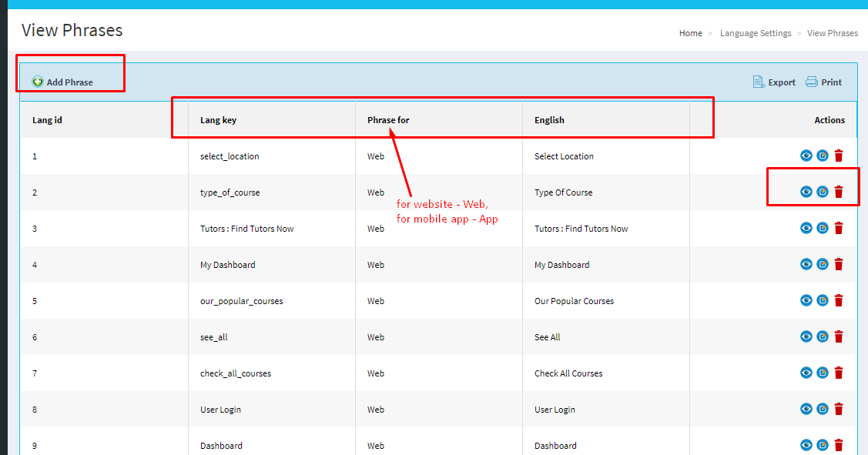View details of the select_location phrase
The image size is (868, 455).
[x=806, y=156]
